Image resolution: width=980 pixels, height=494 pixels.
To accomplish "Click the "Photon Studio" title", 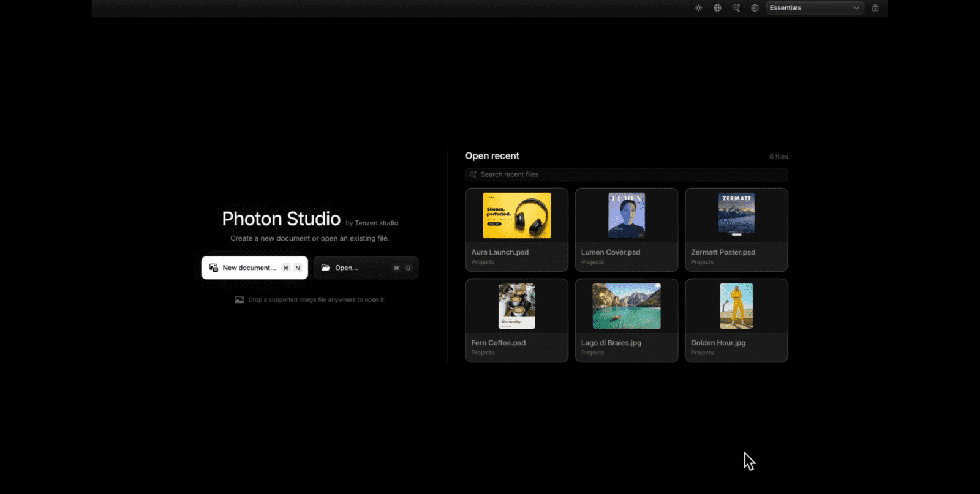I will tap(281, 219).
